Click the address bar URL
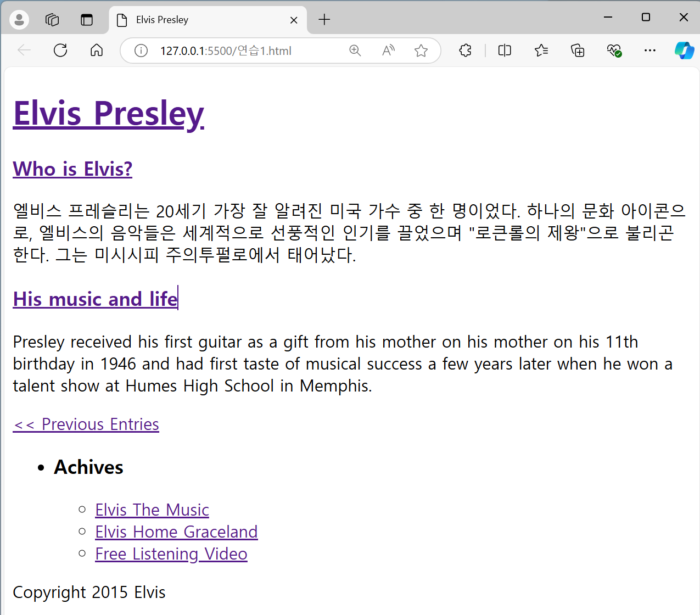This screenshot has height=615, width=700. pos(226,51)
